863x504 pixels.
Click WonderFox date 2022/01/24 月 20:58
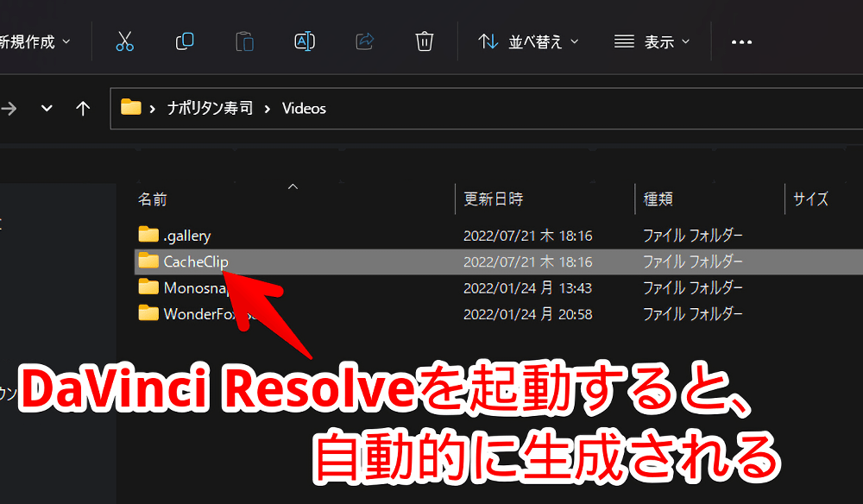(528, 314)
